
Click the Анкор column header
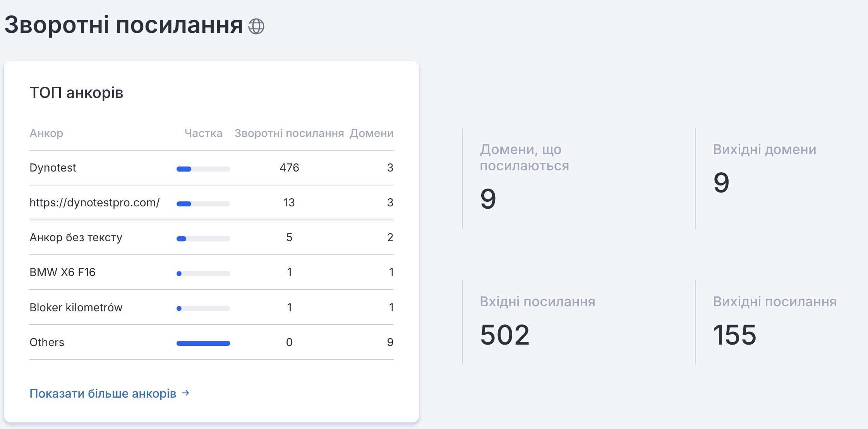coord(46,133)
